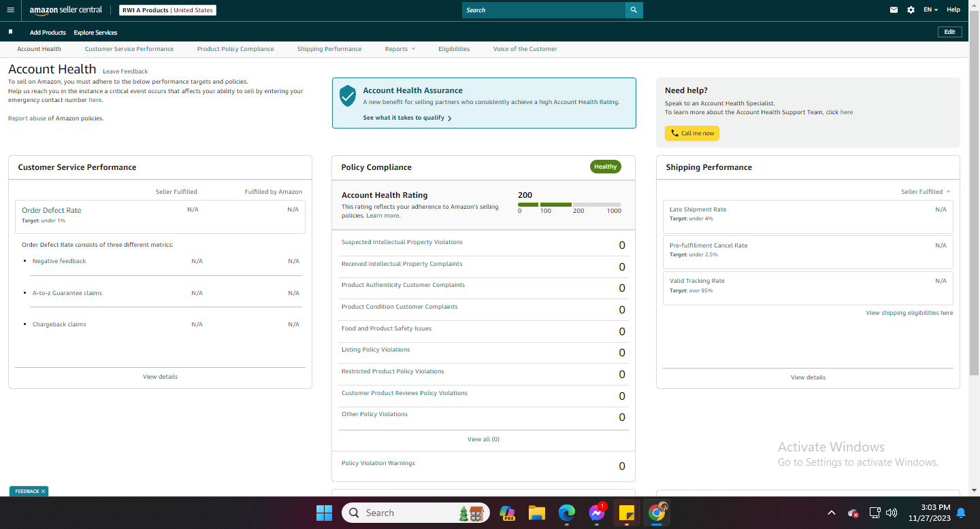This screenshot has height=529, width=980.
Task: Click the Account Health Support Team 'here' link
Action: point(847,112)
